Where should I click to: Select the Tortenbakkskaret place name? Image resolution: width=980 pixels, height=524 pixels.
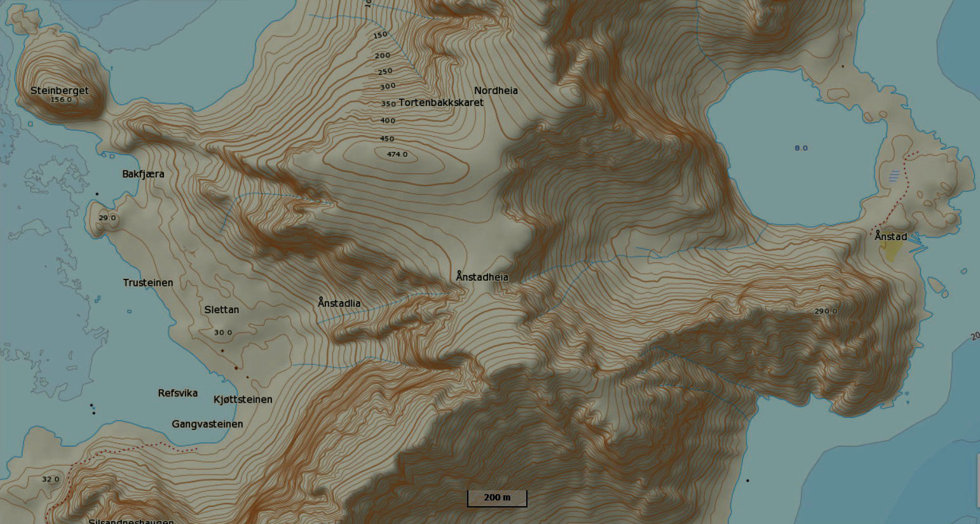[441, 102]
